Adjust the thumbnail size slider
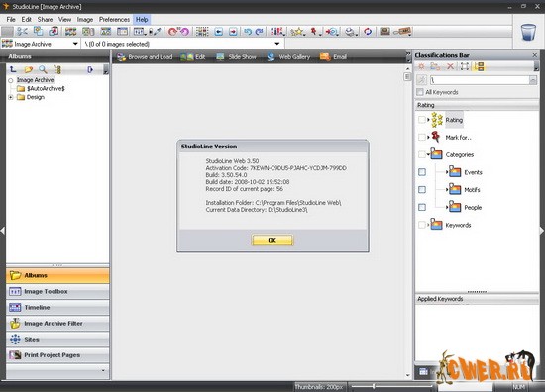Image resolution: width=545 pixels, height=392 pixels. click(374, 386)
